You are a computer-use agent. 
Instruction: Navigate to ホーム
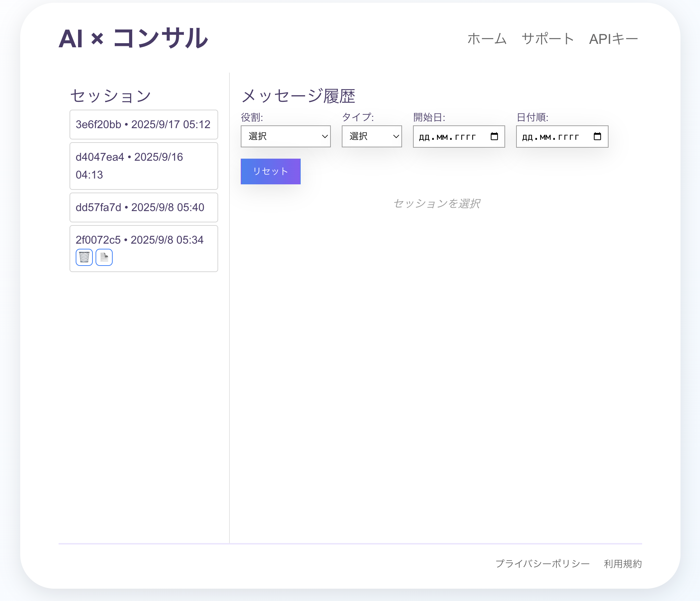487,39
